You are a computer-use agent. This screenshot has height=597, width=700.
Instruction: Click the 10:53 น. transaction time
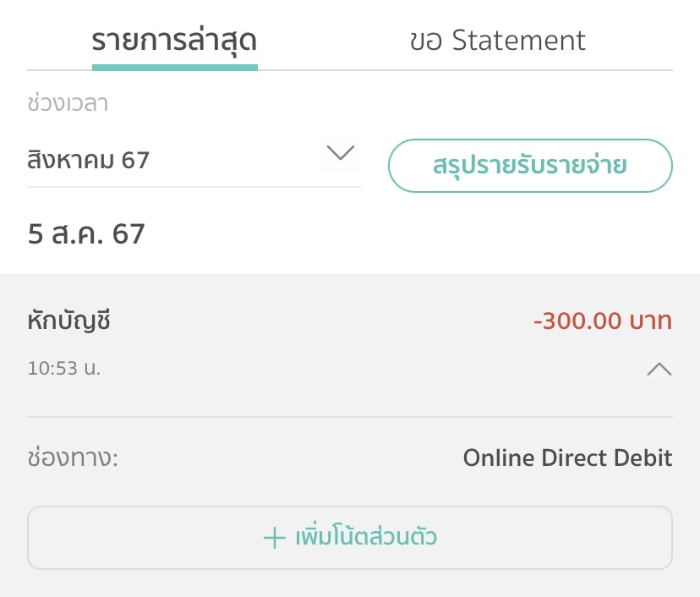[x=64, y=369]
